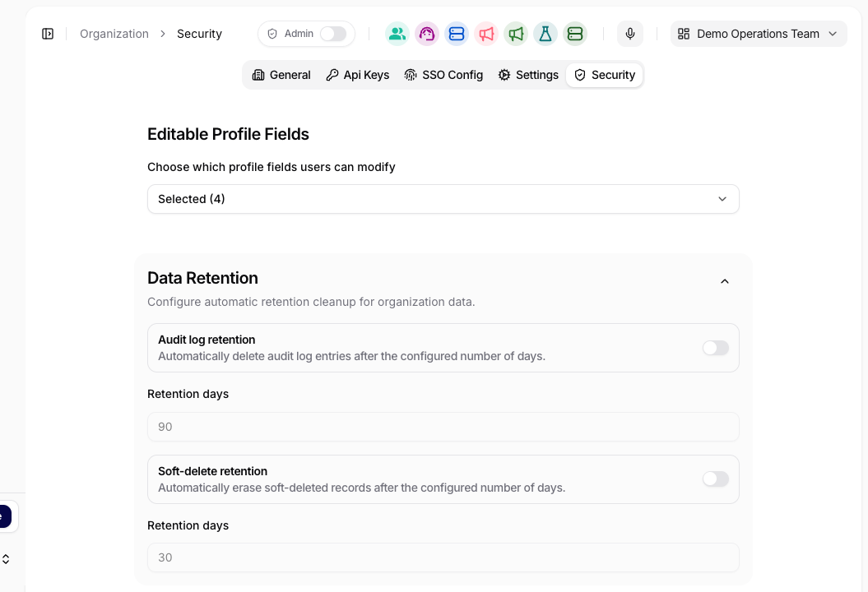
Task: Open the Selected (4) profile fields dropdown
Action: (x=443, y=199)
